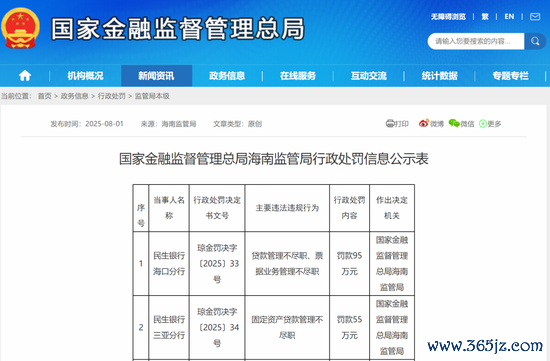Share via WeChat icon
This screenshot has width=550, height=361.
coord(454,123)
